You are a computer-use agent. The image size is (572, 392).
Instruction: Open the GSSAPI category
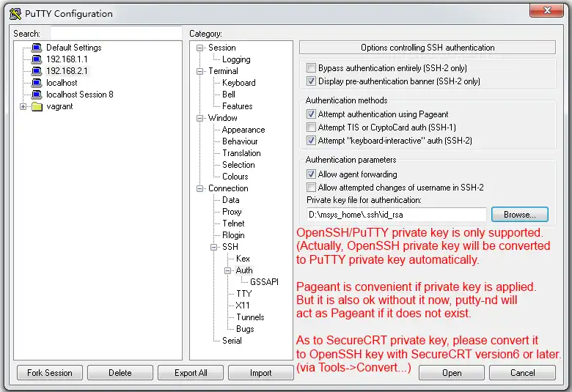[x=265, y=282]
